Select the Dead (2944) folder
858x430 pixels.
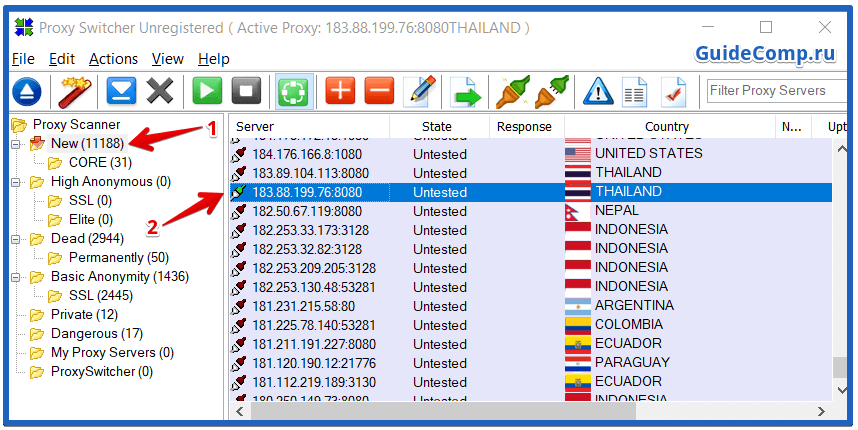[88, 239]
